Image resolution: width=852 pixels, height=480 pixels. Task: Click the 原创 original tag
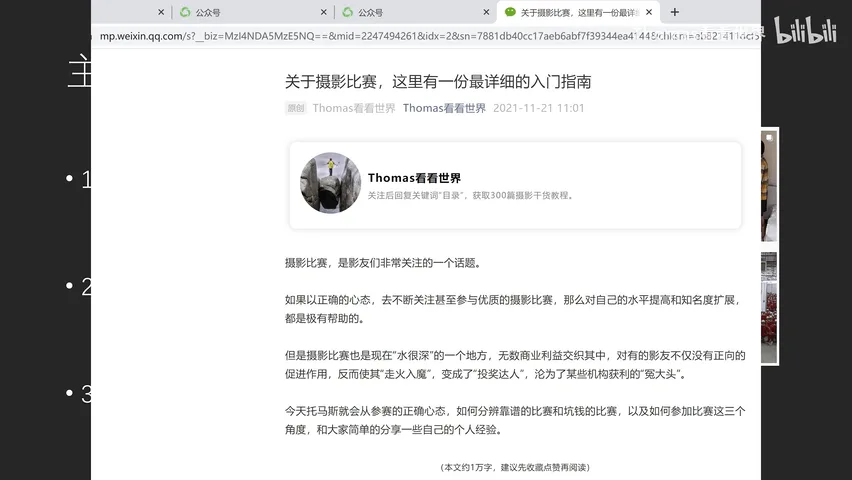coord(296,108)
